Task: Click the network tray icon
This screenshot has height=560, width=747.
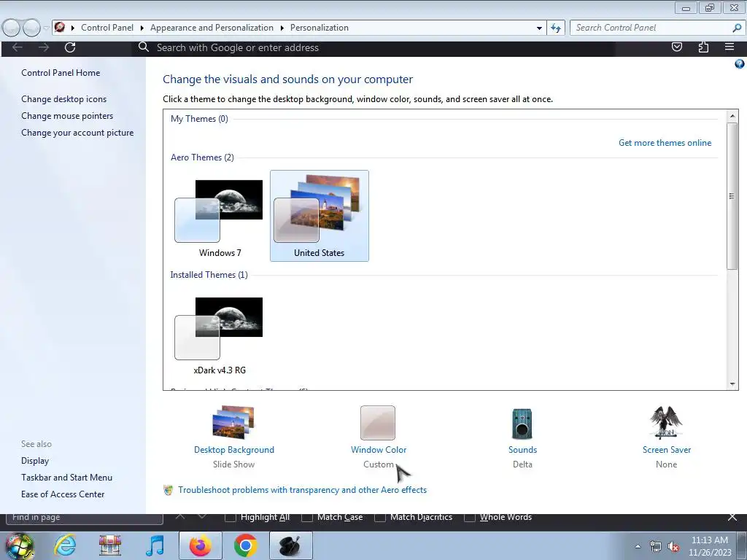Action: point(656,547)
